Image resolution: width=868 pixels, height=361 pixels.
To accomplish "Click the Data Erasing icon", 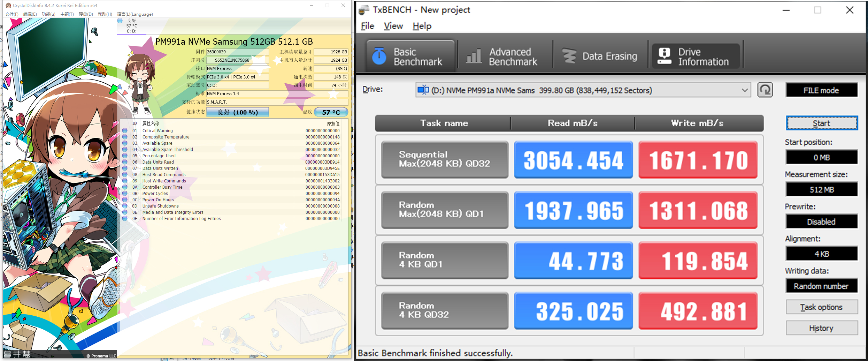I will [x=569, y=57].
